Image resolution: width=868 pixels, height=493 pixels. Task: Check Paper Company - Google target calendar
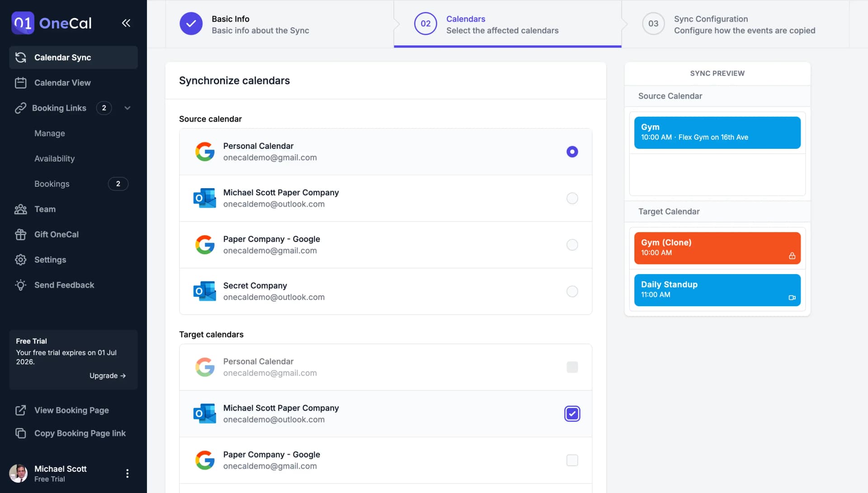pyautogui.click(x=572, y=460)
